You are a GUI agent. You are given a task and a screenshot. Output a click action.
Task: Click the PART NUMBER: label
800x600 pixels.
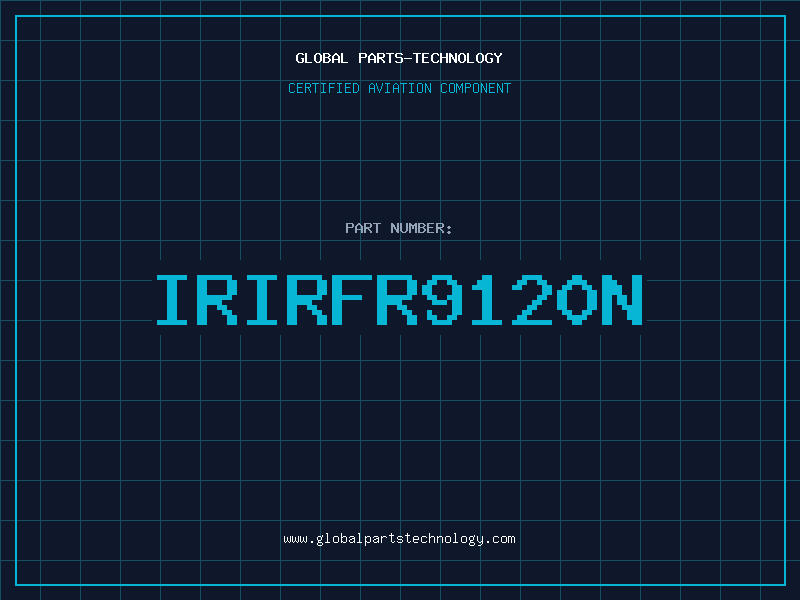(x=398, y=228)
